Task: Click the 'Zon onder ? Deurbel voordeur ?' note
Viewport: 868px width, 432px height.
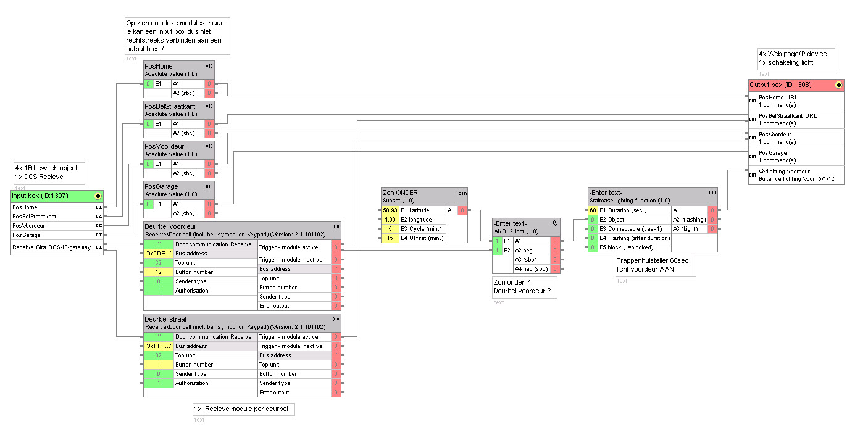Action: (524, 288)
